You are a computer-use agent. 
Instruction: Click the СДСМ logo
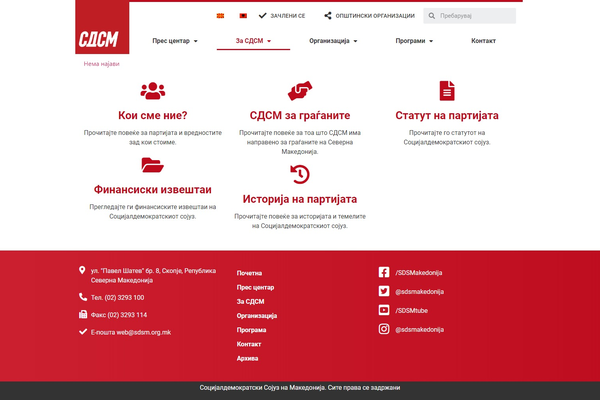pos(102,28)
